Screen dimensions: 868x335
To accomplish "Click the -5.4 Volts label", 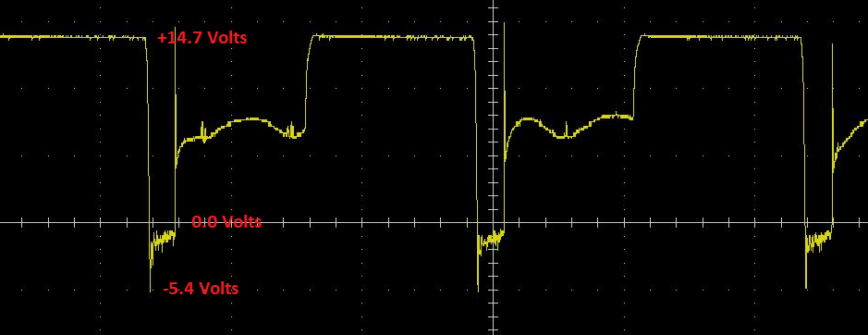I will [x=201, y=289].
